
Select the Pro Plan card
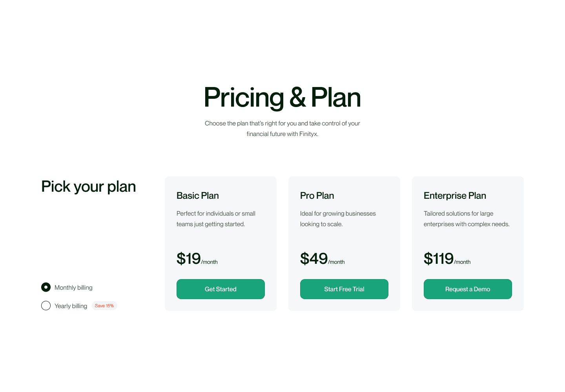(x=344, y=243)
